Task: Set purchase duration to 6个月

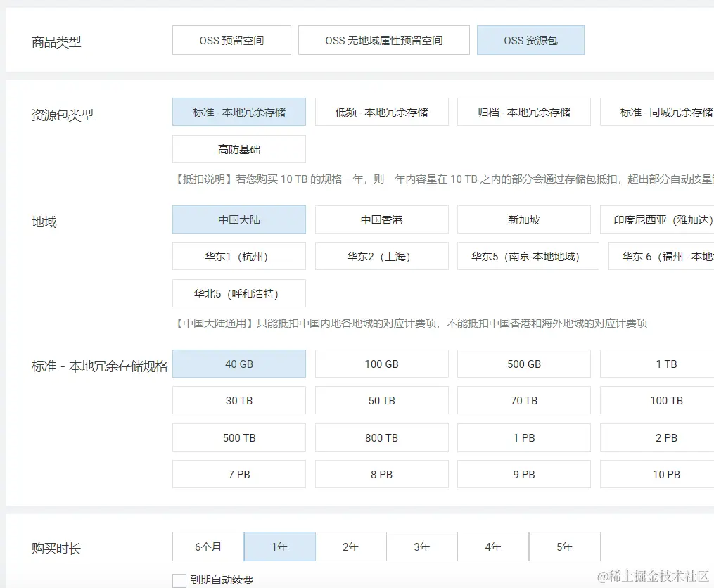Action: click(208, 547)
